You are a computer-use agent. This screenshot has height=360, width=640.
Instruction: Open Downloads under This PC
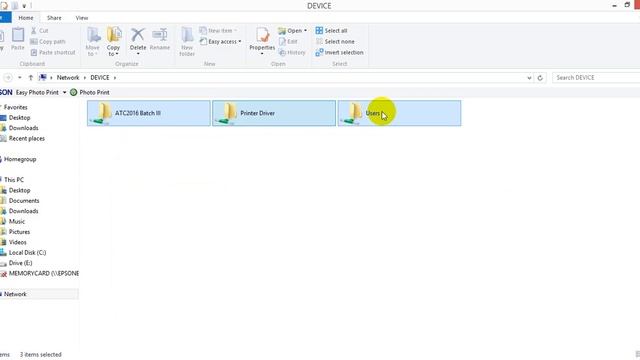point(23,211)
